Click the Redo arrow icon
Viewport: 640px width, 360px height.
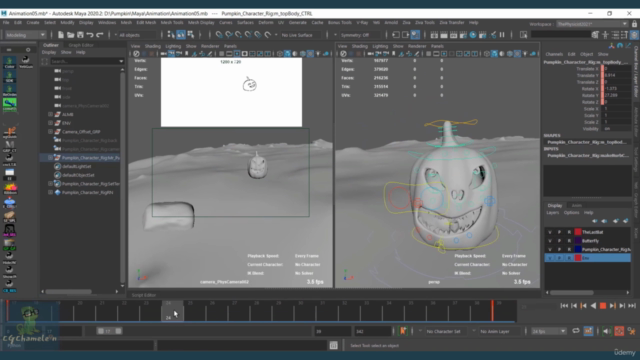pos(100,35)
